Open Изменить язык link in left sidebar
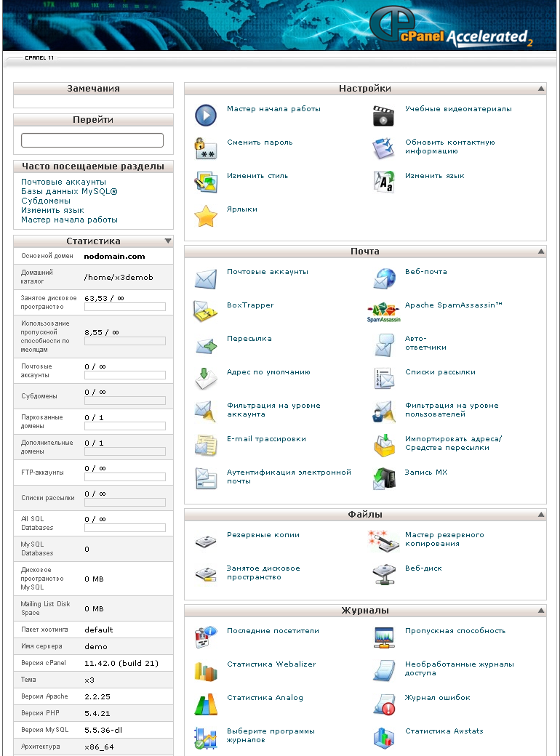The image size is (560, 756). click(x=52, y=210)
